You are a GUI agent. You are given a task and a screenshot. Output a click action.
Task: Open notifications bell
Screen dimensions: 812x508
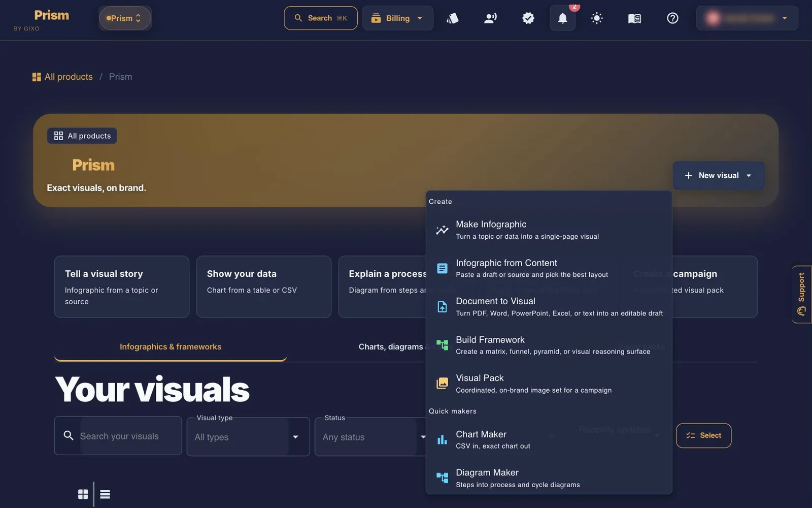(562, 18)
